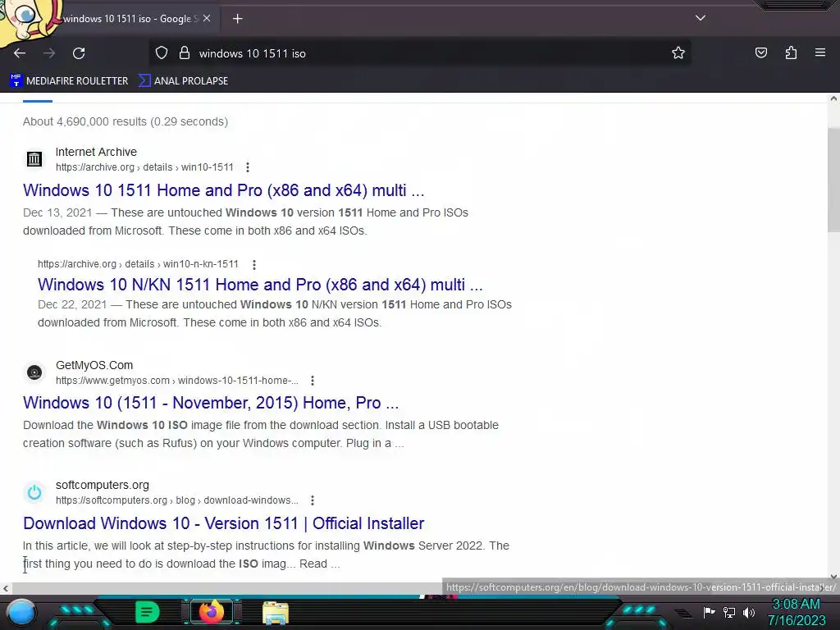Click the GetMyOS.Com favicon
Screen dimensions: 840x630
(34, 372)
